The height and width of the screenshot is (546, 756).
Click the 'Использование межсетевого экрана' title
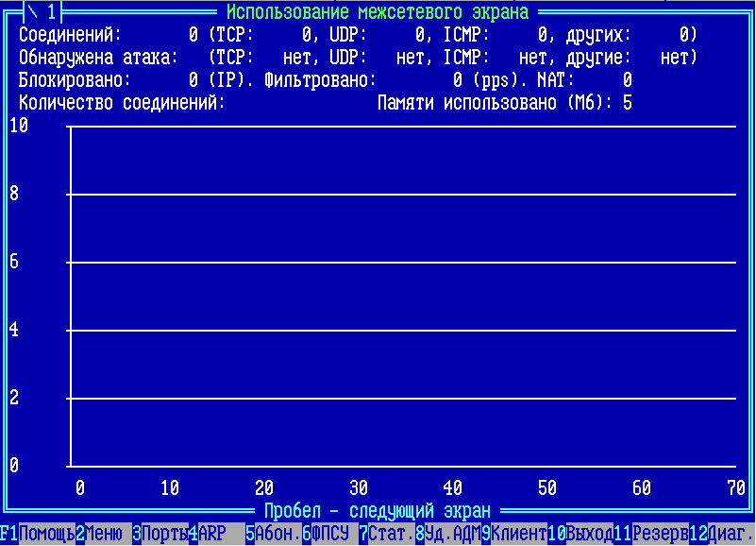pyautogui.click(x=378, y=12)
